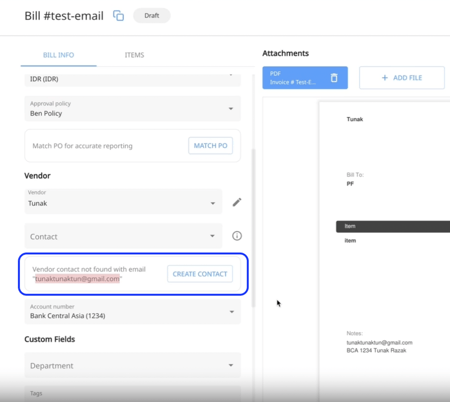Click the bill form vertical scrollbar
Image resolution: width=450 pixels, height=402 pixels.
pyautogui.click(x=253, y=228)
